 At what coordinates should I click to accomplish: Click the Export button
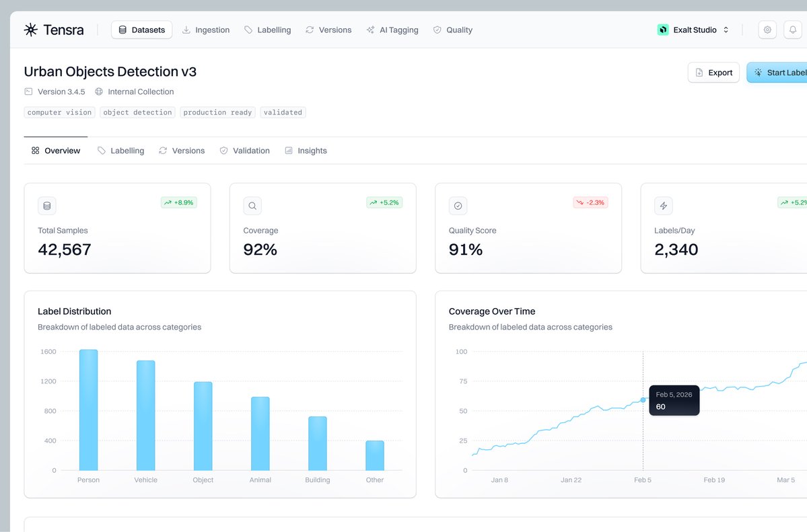[713, 72]
